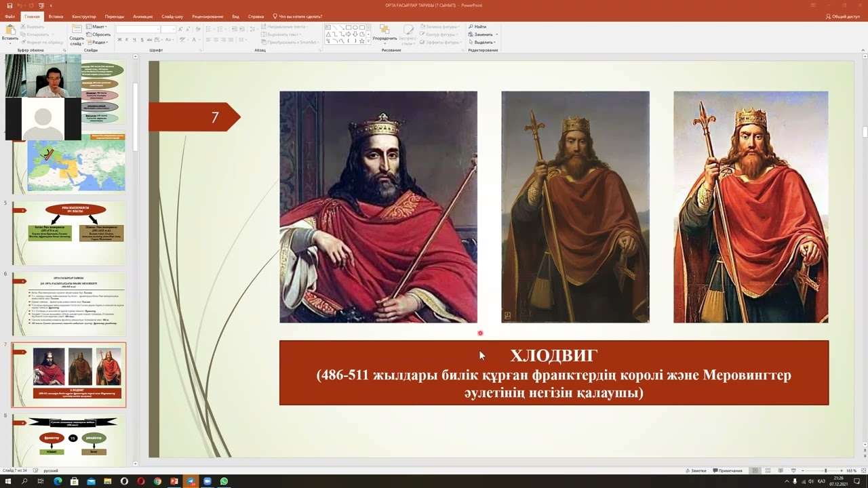The image size is (868, 488).
Task: Click the Save icon in quick access toolbar
Action: point(9,5)
